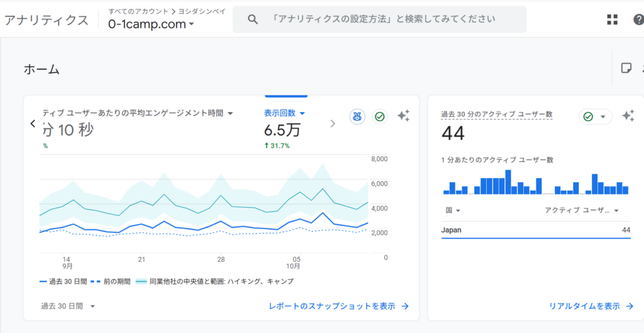This screenshot has width=644, height=333.
Task: Click the green check status icon in chart card
Action: click(x=380, y=116)
